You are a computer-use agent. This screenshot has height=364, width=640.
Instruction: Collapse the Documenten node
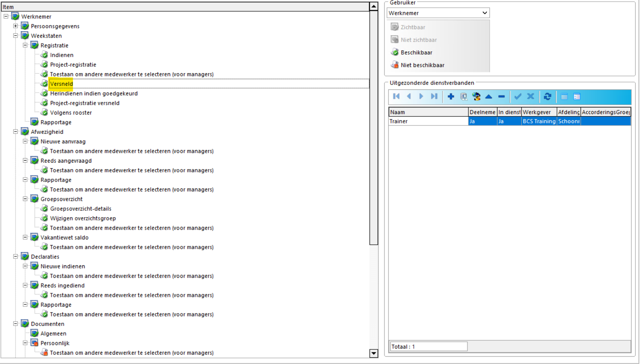tap(15, 324)
